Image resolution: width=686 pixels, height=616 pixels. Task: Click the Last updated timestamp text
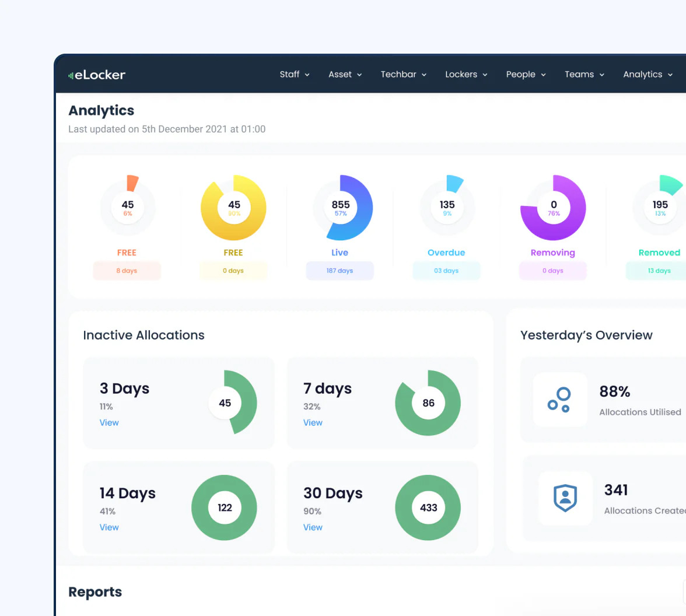pos(167,129)
